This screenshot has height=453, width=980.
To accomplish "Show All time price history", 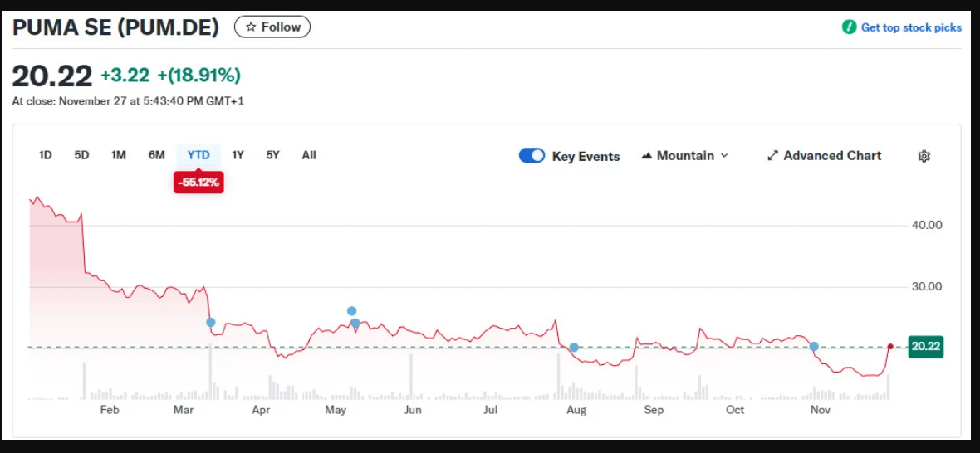I will click(x=309, y=155).
